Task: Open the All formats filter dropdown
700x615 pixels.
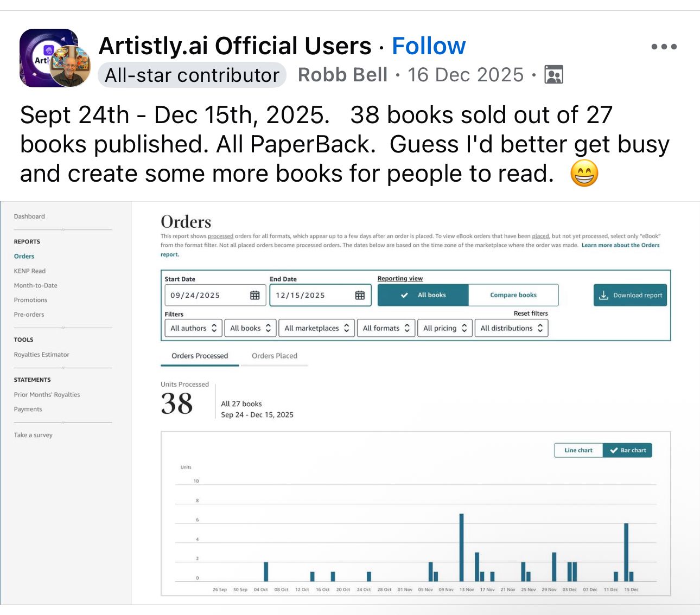Action: click(386, 328)
